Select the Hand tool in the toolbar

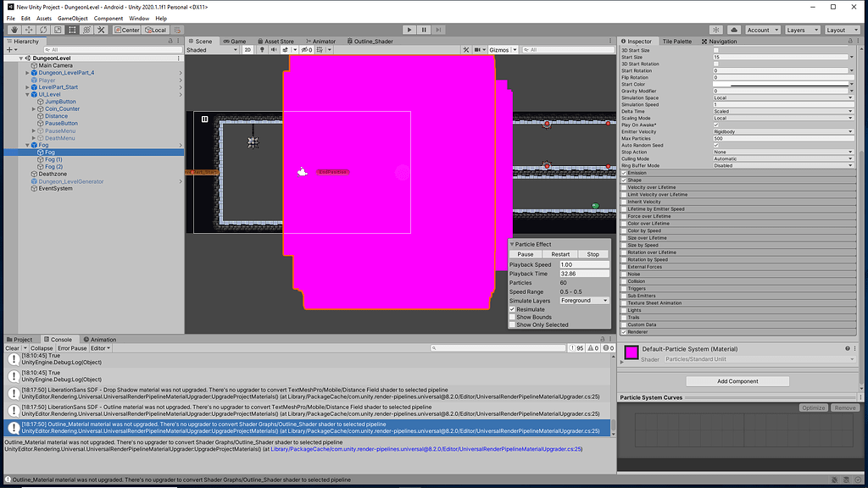pos(14,30)
